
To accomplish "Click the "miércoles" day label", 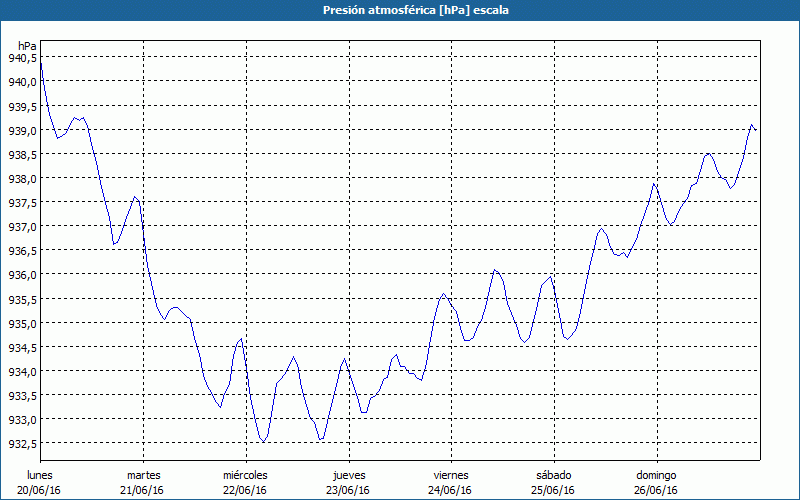I will (245, 474).
